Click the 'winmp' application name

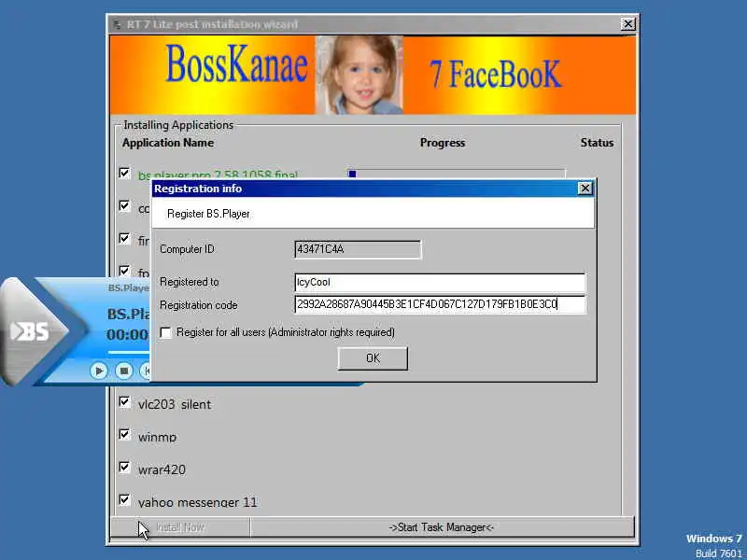(157, 437)
